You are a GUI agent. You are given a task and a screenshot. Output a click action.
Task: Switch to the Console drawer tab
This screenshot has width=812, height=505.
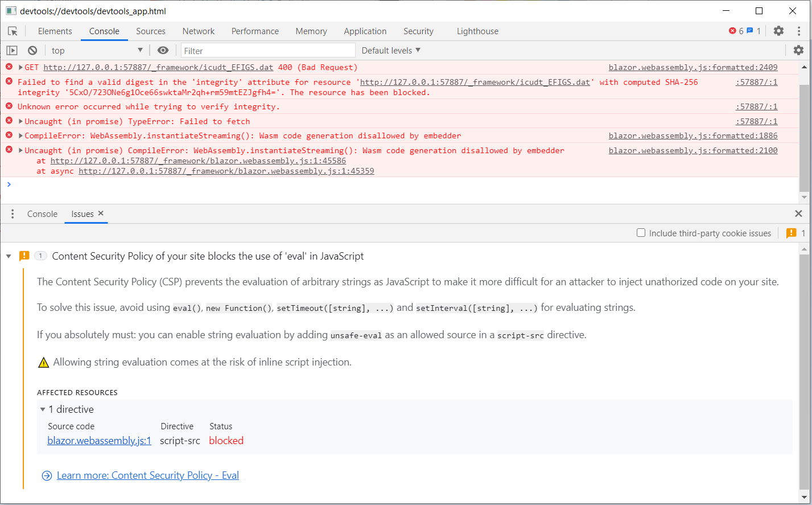point(42,214)
